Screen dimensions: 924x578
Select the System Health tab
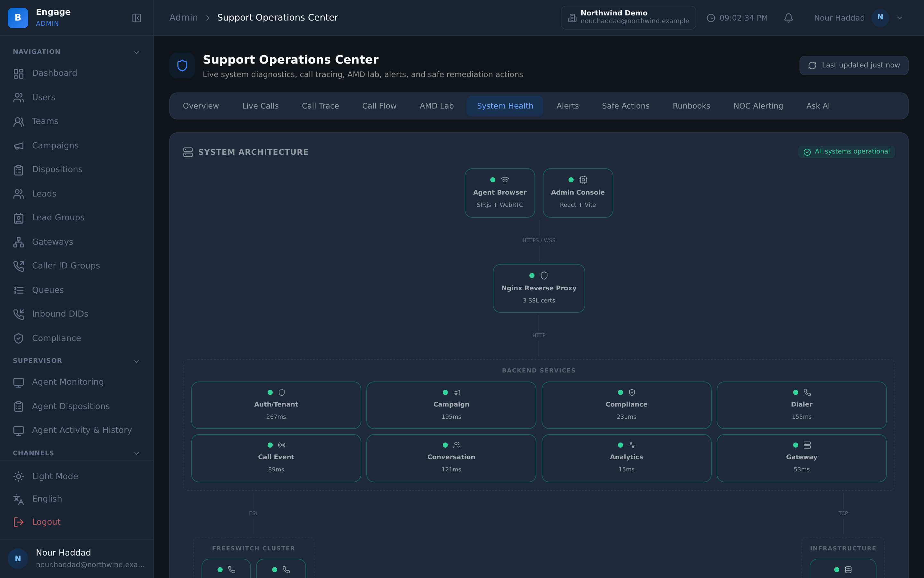[x=505, y=106]
